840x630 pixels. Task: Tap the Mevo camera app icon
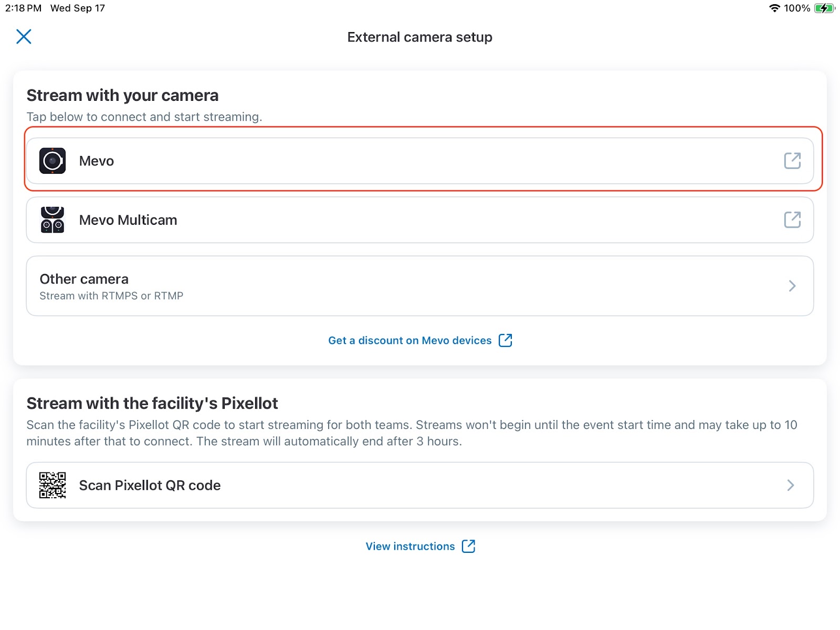52,161
